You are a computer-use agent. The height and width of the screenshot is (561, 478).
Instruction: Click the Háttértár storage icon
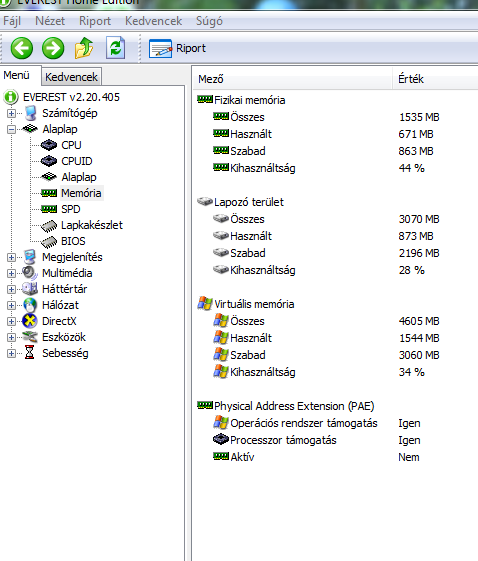click(30, 289)
